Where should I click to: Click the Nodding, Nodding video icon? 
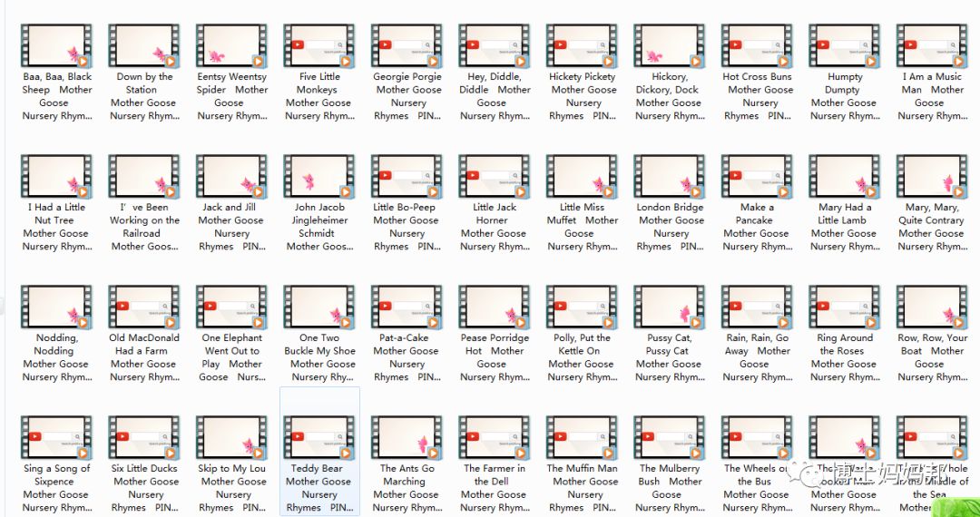click(x=56, y=307)
